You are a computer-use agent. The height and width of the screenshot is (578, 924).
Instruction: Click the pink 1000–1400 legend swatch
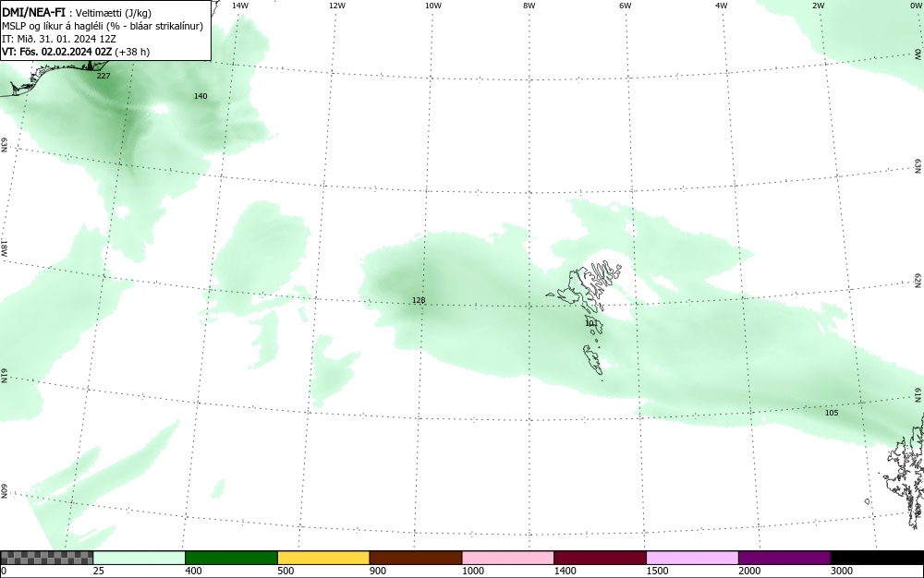[508, 558]
